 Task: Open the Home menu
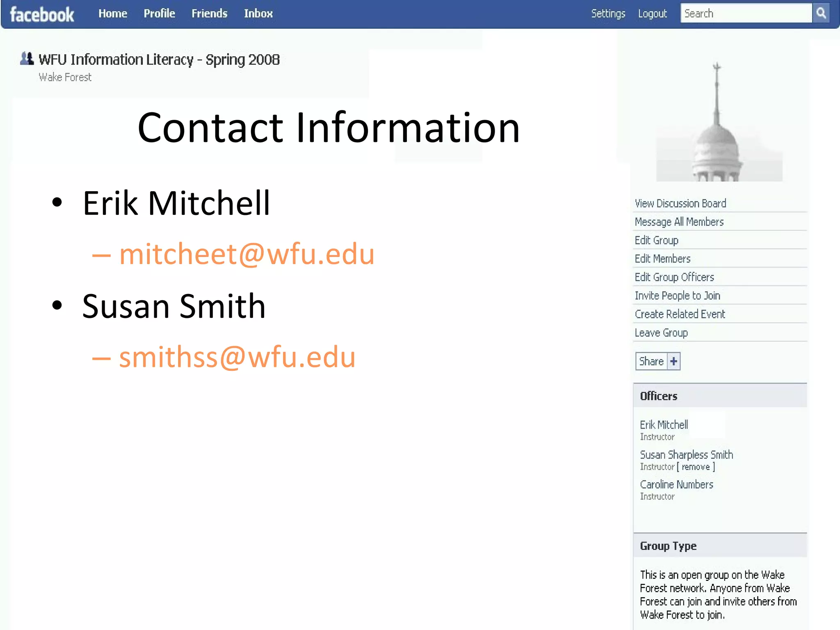click(x=113, y=14)
